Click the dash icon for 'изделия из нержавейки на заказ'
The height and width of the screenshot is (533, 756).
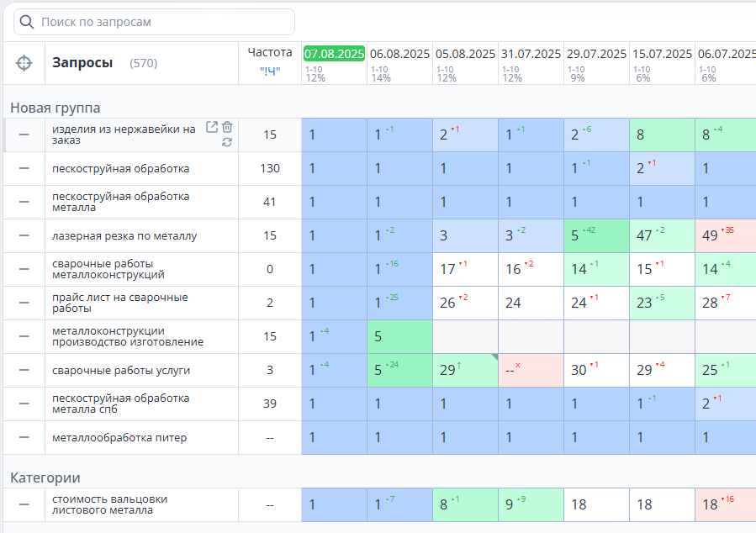point(24,135)
